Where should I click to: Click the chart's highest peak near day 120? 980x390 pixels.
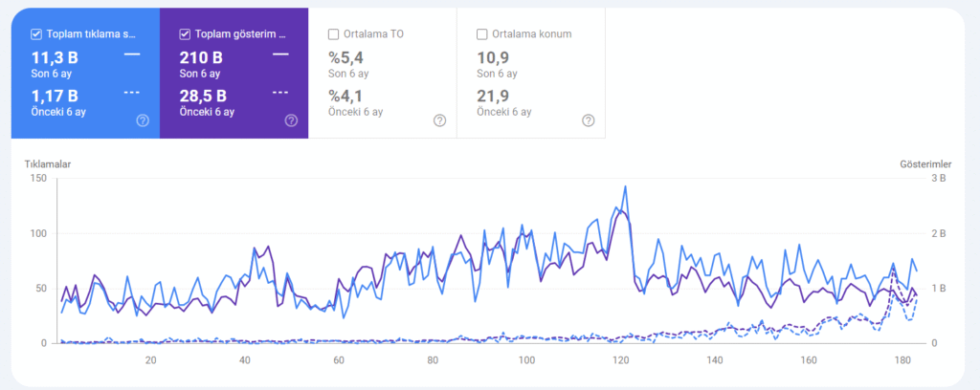tap(625, 187)
